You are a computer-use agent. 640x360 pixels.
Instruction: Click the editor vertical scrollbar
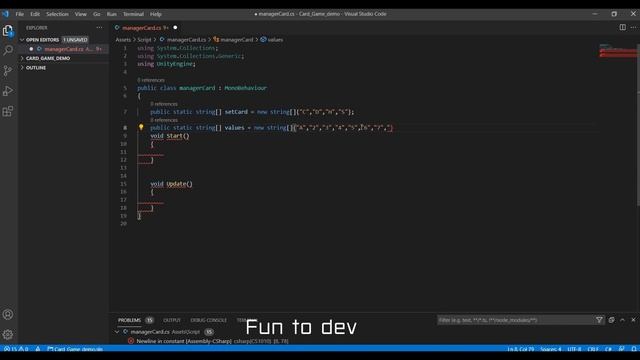point(638,124)
